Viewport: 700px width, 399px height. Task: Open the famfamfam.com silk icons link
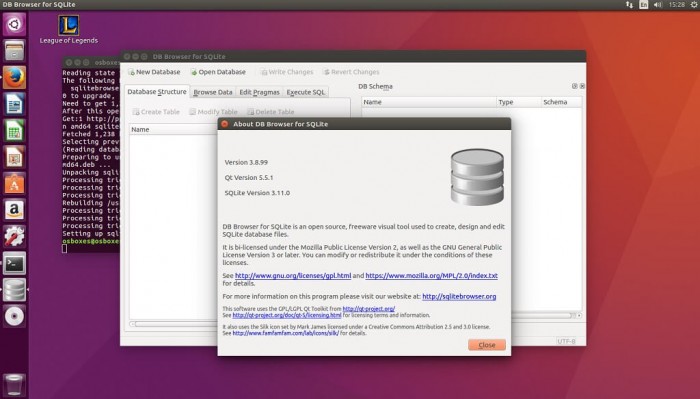(x=285, y=333)
